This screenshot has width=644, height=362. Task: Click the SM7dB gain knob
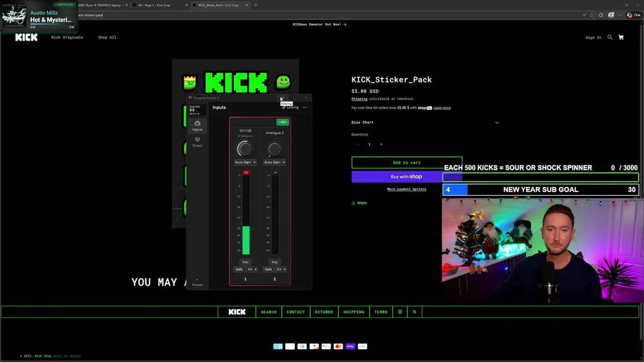coord(245,149)
